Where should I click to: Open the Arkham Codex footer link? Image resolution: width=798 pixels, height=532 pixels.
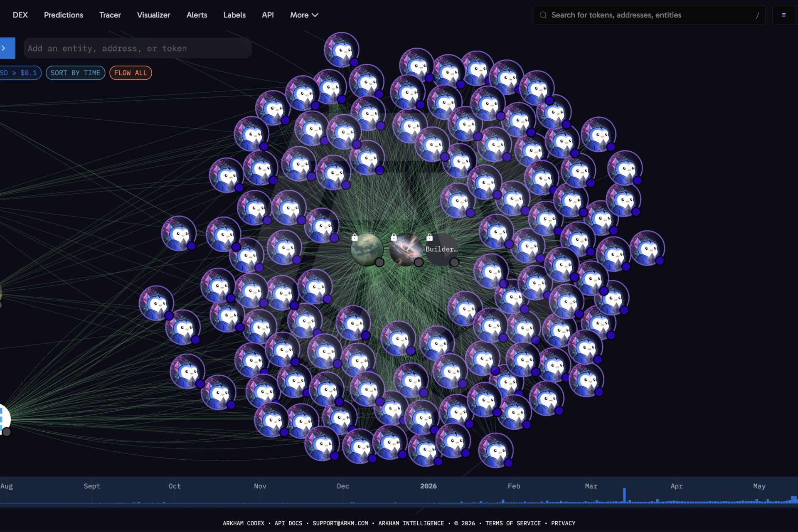pos(244,523)
